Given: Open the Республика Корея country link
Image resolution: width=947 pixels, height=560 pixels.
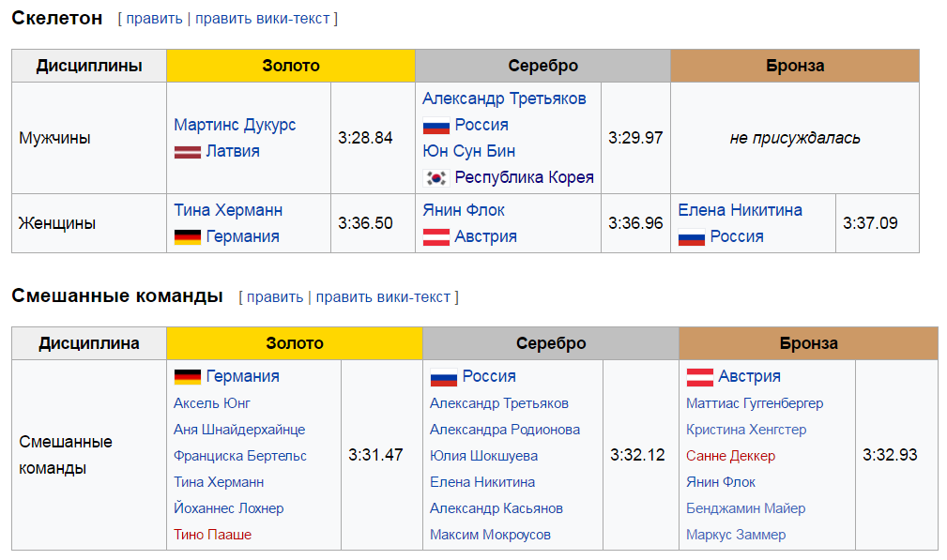Looking at the screenshot, I should [x=524, y=178].
